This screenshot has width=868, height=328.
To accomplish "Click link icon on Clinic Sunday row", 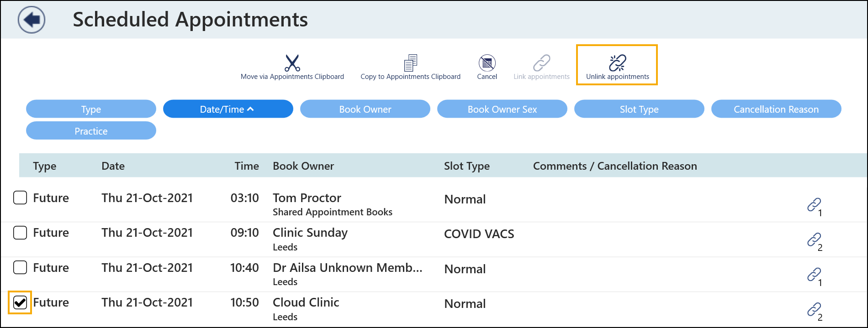I will [x=814, y=239].
